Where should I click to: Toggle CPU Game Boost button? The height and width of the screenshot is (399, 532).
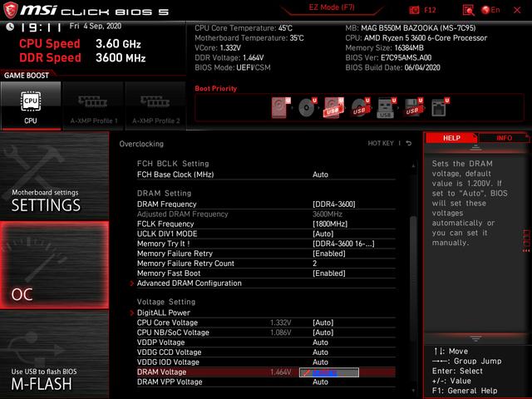click(31, 106)
